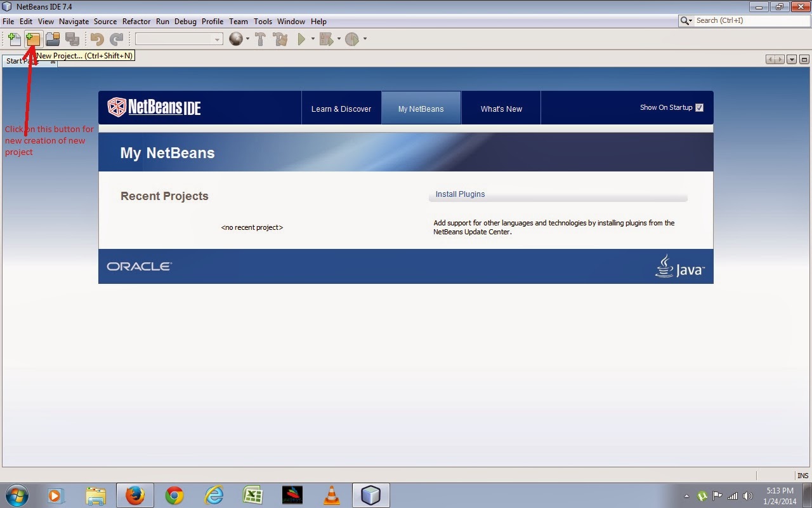Image resolution: width=812 pixels, height=508 pixels.
Task: Click the browser globe toolbar icon
Action: [236, 39]
